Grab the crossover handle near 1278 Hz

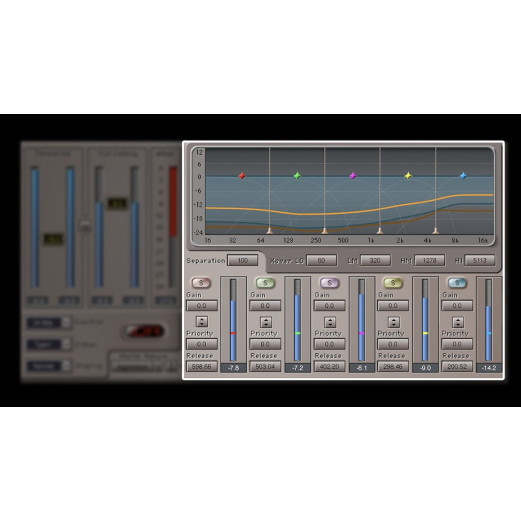(x=380, y=231)
